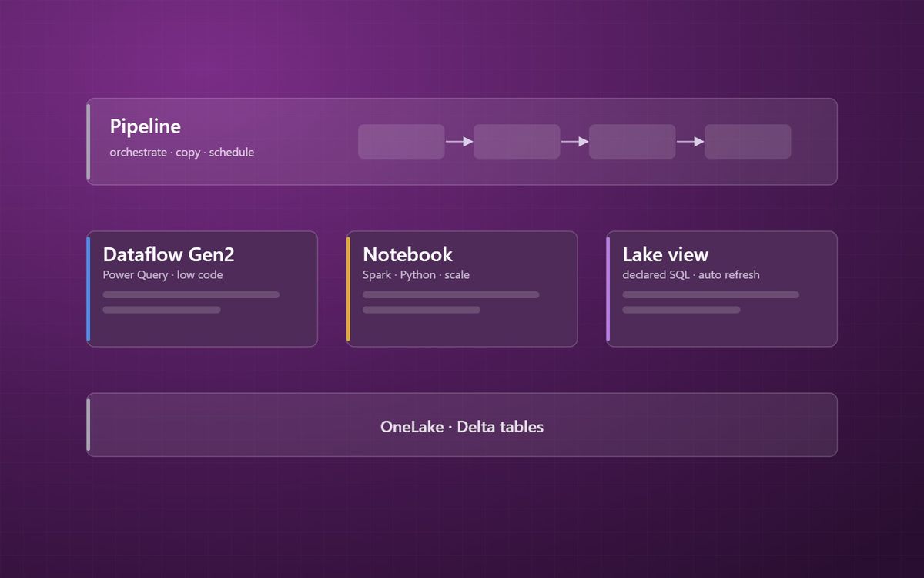Select the Pipeline card heading
924x578 pixels.
point(145,126)
